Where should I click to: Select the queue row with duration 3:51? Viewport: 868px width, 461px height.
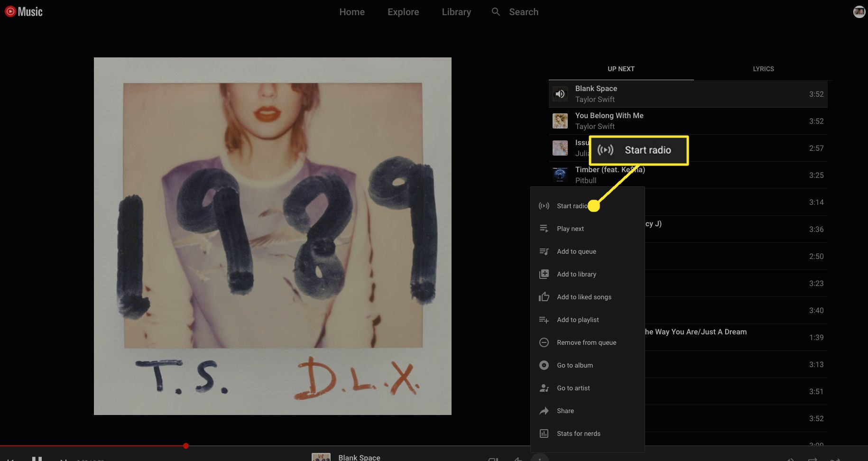click(x=736, y=391)
